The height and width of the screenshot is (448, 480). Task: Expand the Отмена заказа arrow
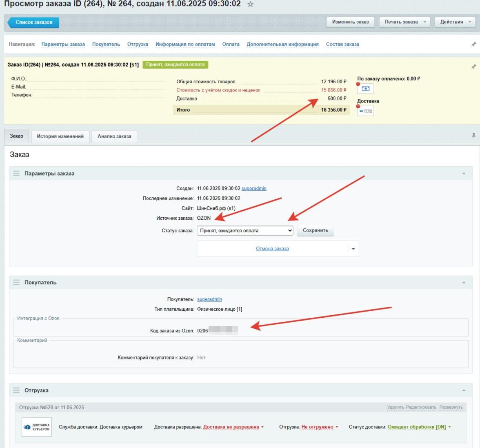click(x=353, y=249)
